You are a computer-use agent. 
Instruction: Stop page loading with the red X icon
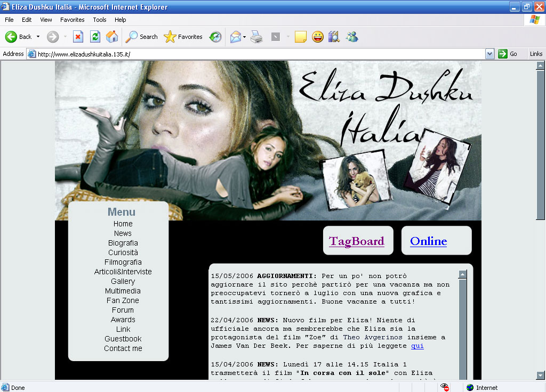pyautogui.click(x=78, y=37)
